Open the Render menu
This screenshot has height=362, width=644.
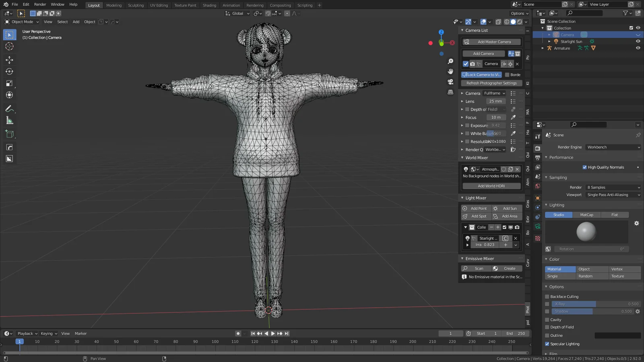pos(40,4)
